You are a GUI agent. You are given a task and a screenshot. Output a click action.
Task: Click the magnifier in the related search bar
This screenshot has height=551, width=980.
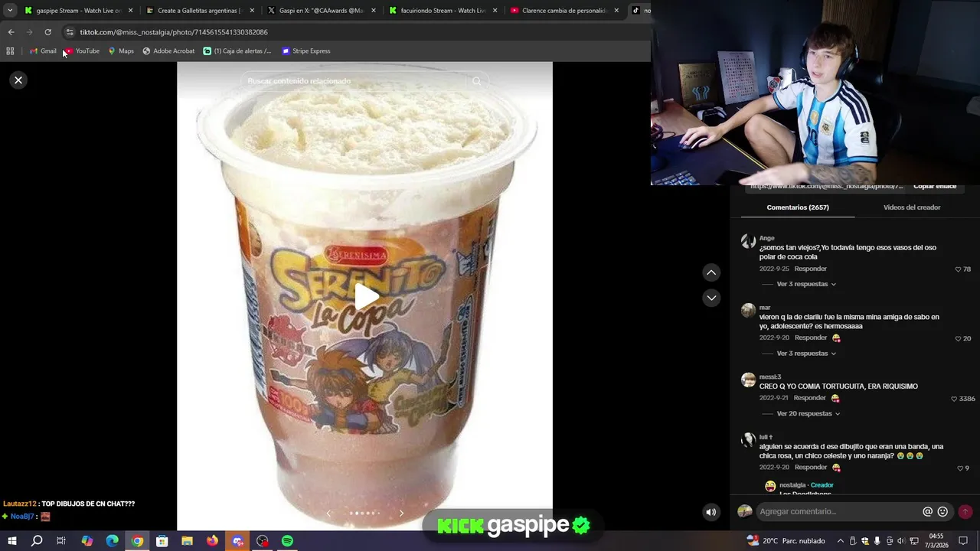[x=477, y=81]
